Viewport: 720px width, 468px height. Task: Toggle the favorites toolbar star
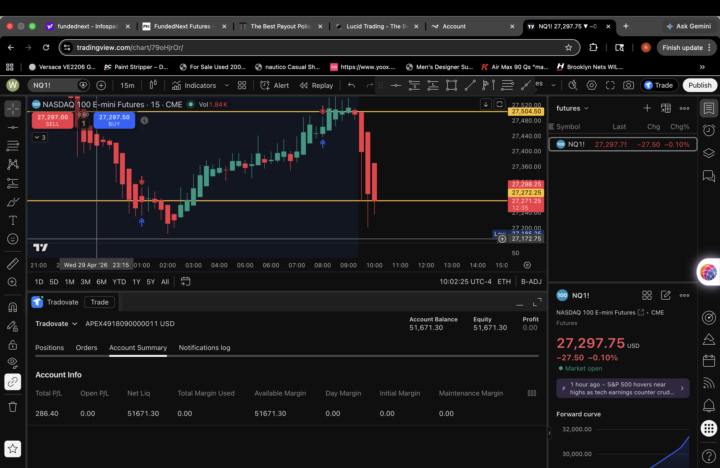coord(12,449)
